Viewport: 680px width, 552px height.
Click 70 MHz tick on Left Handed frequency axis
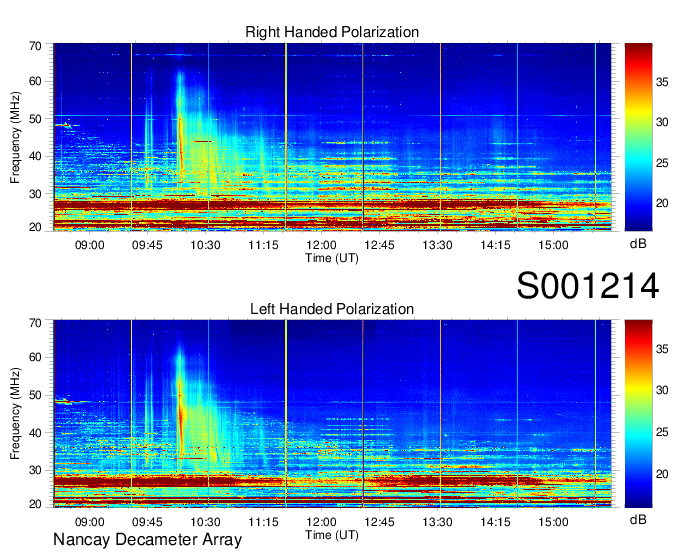coord(35,323)
